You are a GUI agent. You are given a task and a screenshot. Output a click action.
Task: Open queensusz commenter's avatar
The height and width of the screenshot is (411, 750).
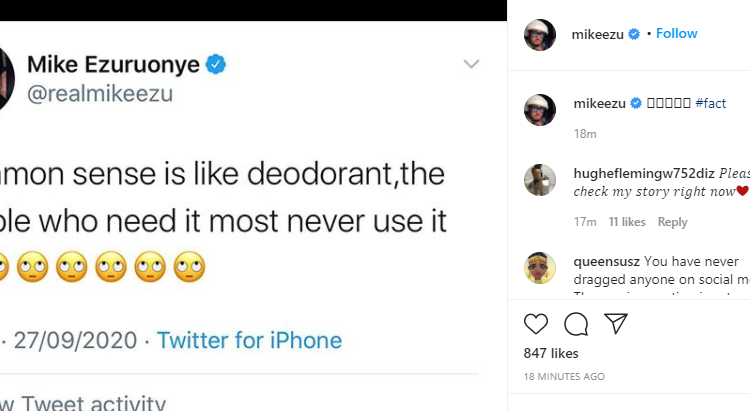(x=540, y=268)
